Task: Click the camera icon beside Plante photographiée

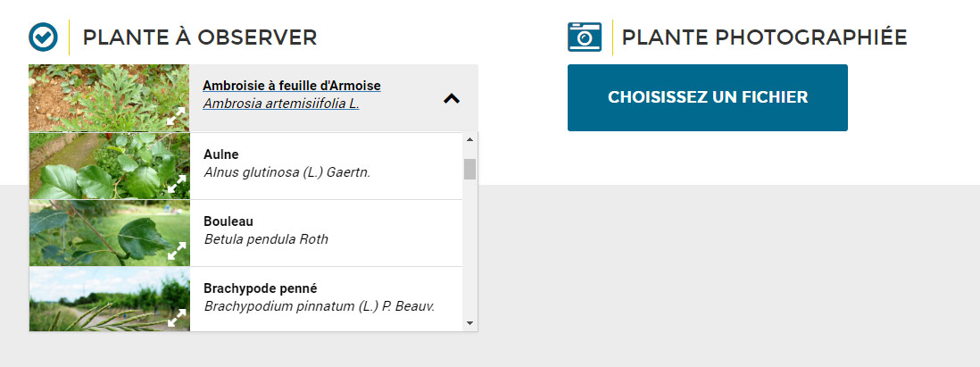Action: pyautogui.click(x=585, y=37)
